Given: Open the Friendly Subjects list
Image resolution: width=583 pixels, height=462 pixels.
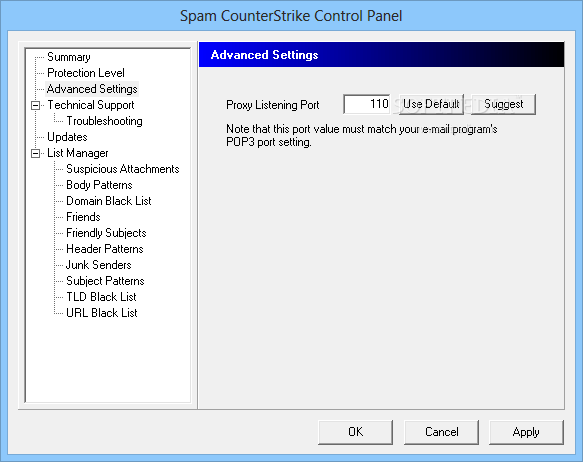Looking at the screenshot, I should [106, 233].
